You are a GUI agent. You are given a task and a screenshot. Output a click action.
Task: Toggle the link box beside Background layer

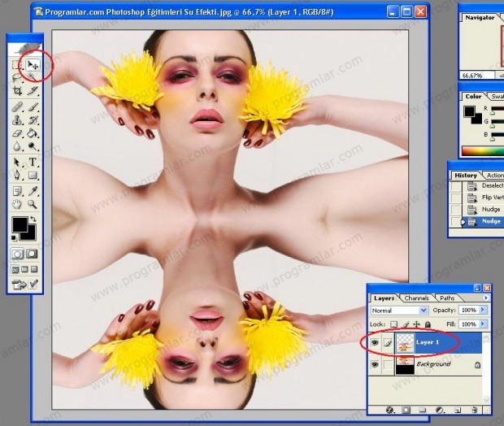pos(388,364)
